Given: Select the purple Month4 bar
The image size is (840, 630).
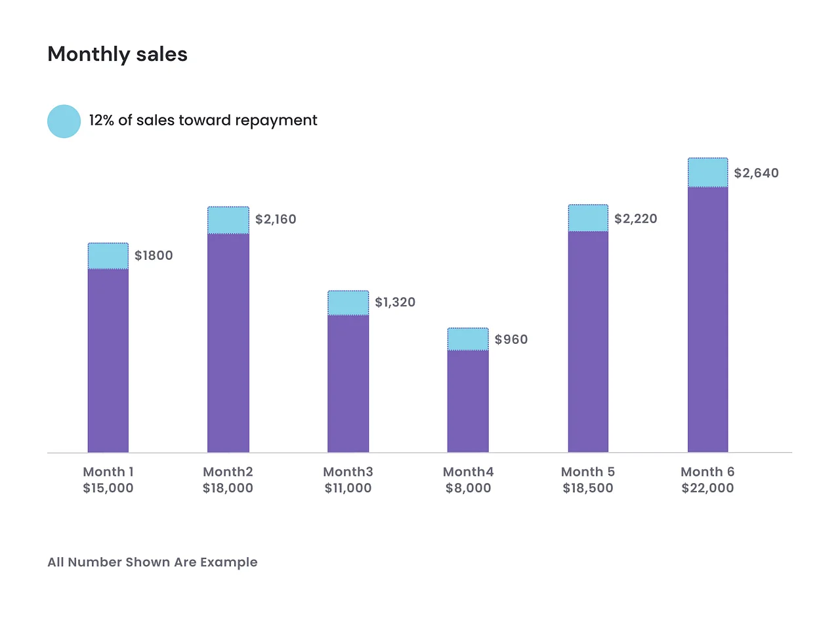Looking at the screenshot, I should click(468, 401).
